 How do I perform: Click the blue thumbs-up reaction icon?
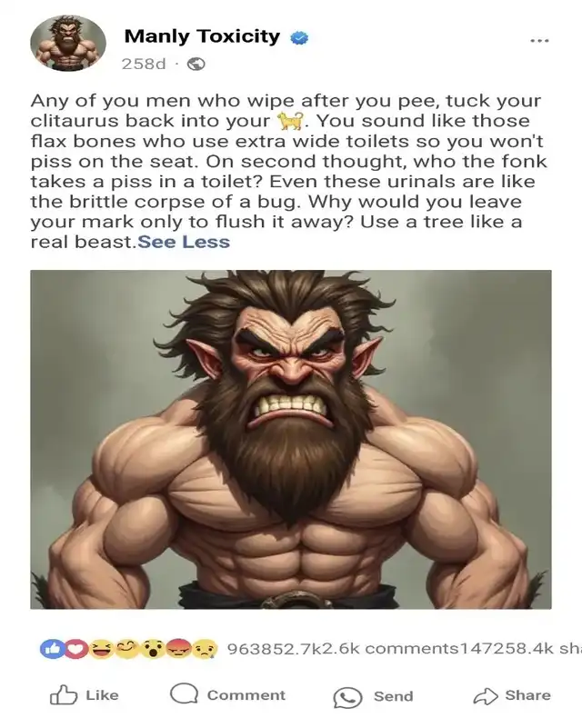point(52,649)
